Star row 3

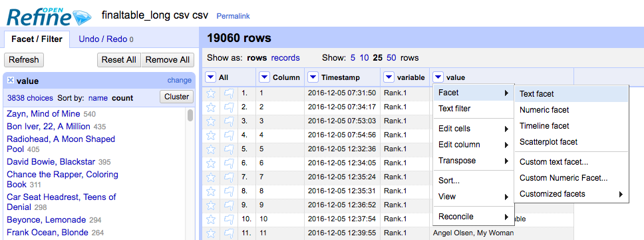coord(211,121)
